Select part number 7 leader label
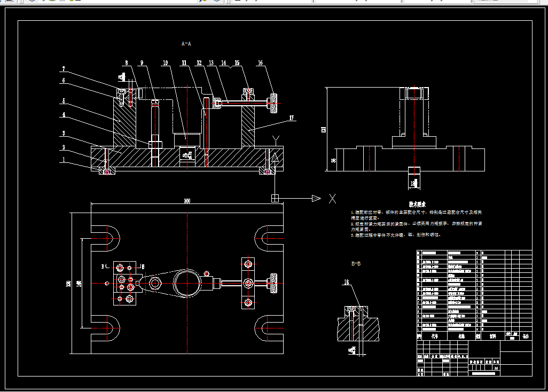Screen dimensions: 548x392 tap(64, 69)
